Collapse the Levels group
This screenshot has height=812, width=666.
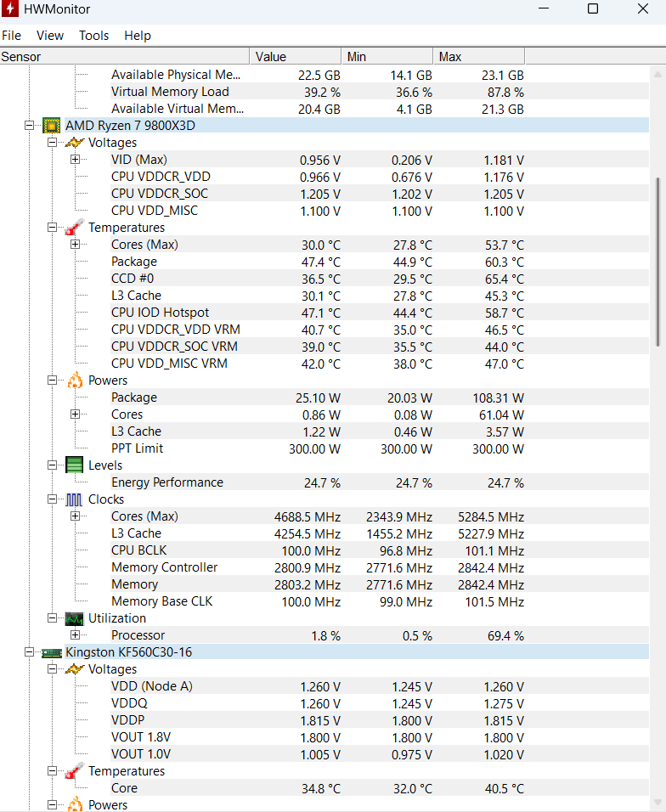(53, 465)
